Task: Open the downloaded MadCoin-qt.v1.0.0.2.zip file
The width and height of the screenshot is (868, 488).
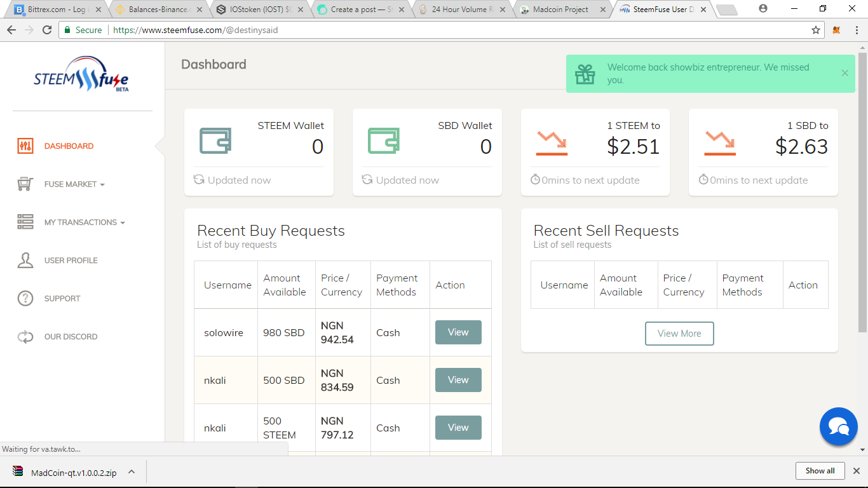Action: point(74,472)
